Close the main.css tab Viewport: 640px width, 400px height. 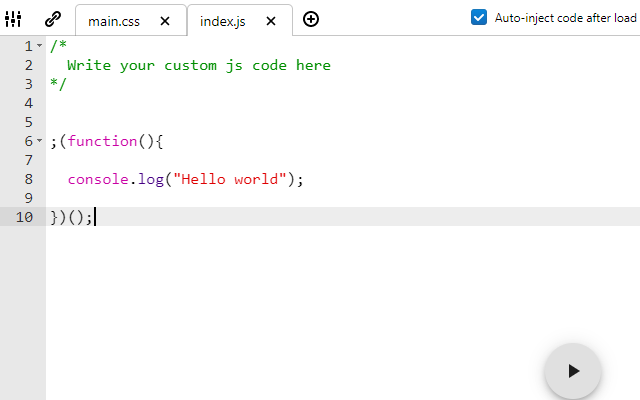click(x=165, y=21)
